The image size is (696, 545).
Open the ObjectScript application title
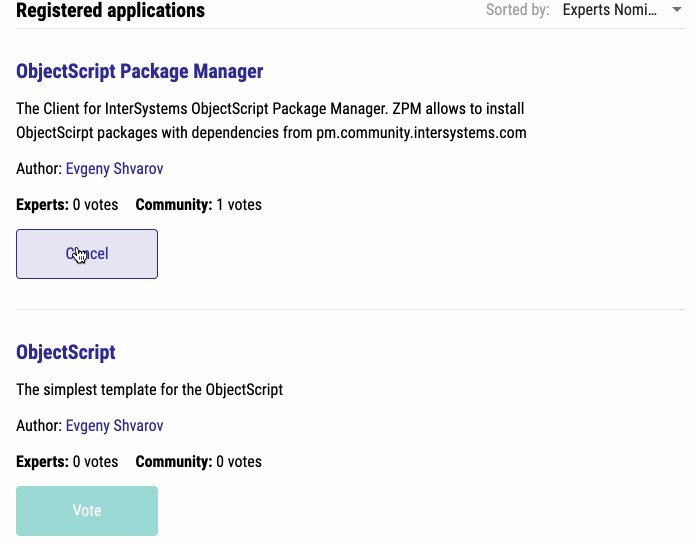[66, 352]
